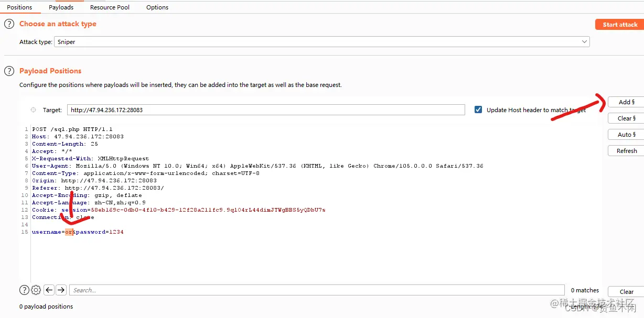
Task: Click the Content-Length: 25 line
Action: (65, 144)
